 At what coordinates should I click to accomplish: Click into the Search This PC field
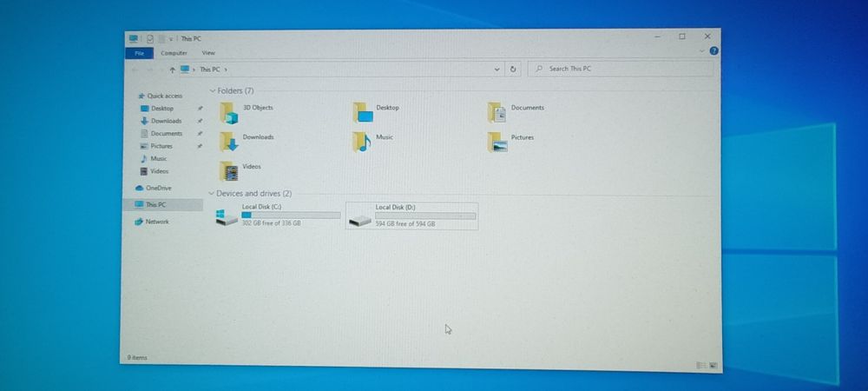(x=620, y=69)
